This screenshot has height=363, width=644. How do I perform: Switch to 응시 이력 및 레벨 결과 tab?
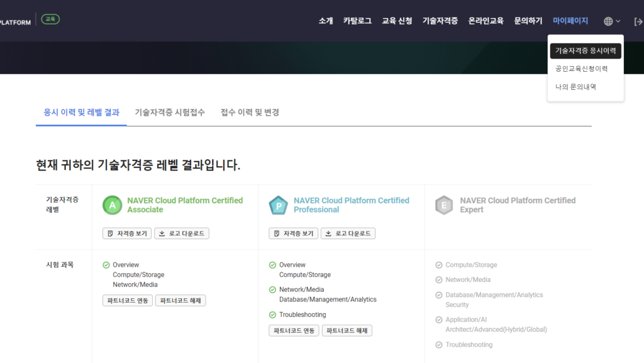pos(81,113)
